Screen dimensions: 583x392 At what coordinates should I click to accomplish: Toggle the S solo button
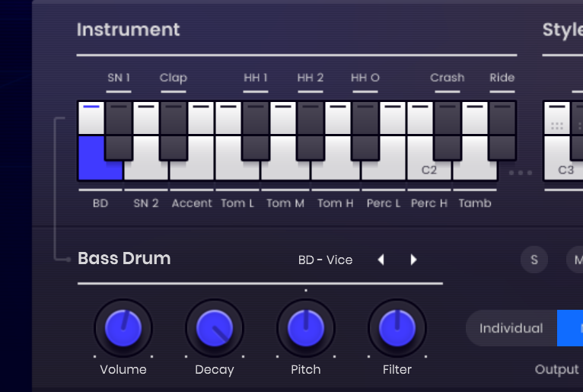click(x=534, y=260)
